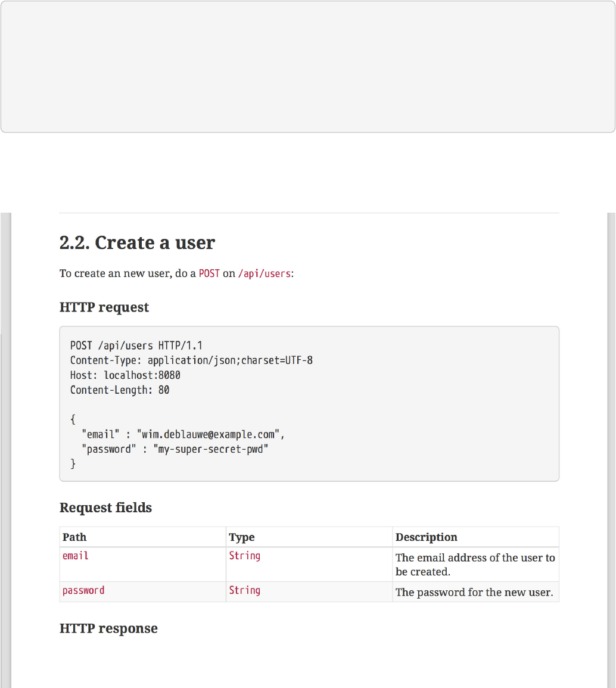This screenshot has height=688, width=616.
Task: Click the 'email' path cell
Action: tap(142, 565)
